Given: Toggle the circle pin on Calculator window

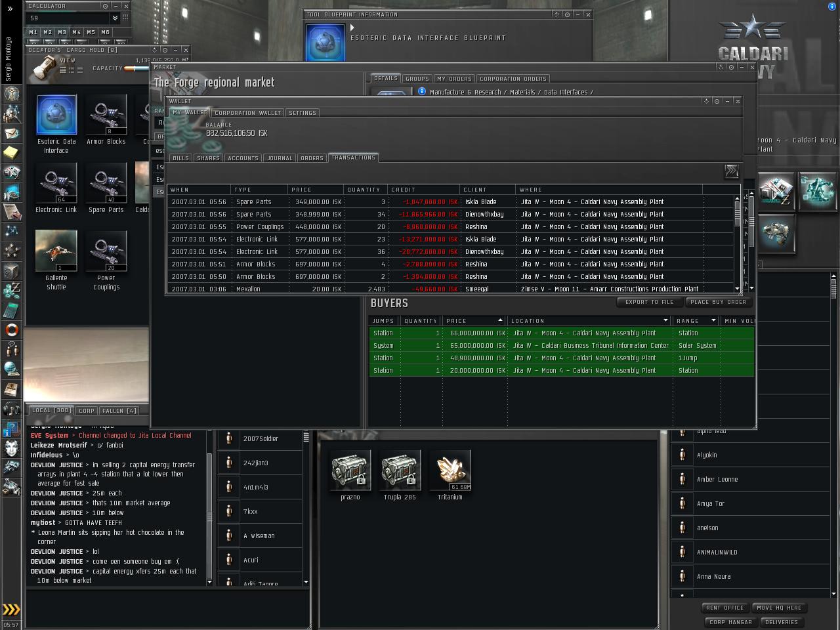Looking at the screenshot, I should coord(105,6).
